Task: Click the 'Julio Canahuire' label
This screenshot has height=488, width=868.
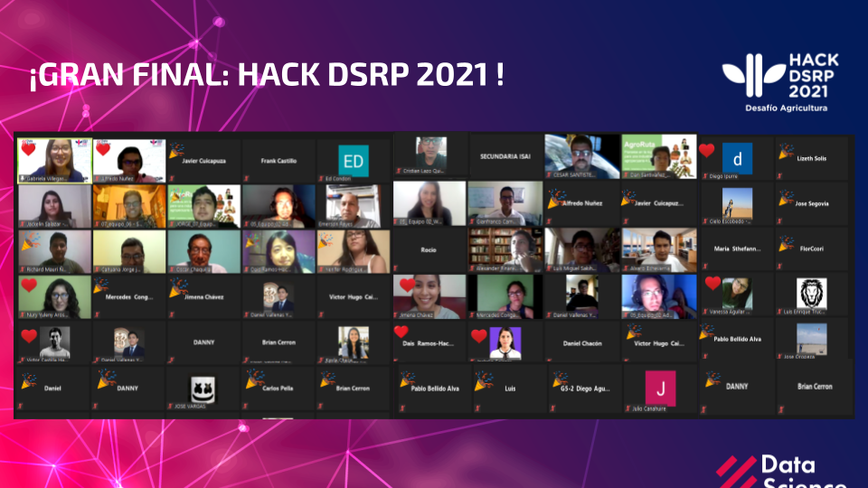Action: coord(649,408)
